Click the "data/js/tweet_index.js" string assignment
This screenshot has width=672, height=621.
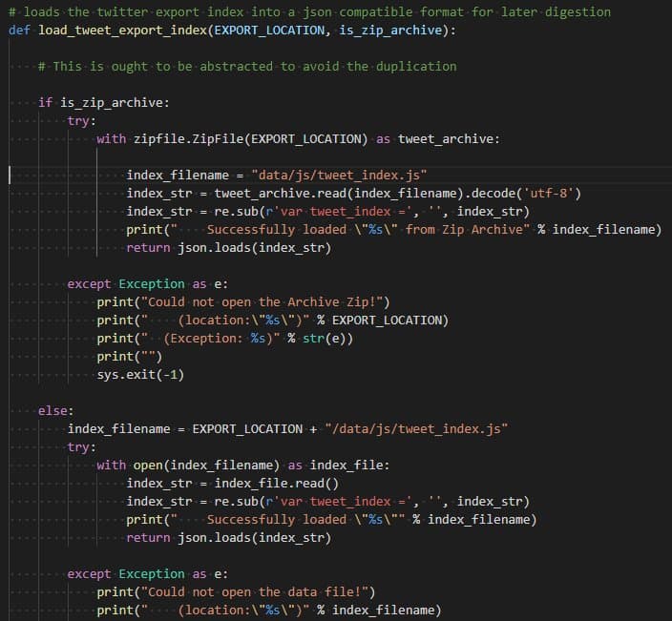tap(339, 176)
